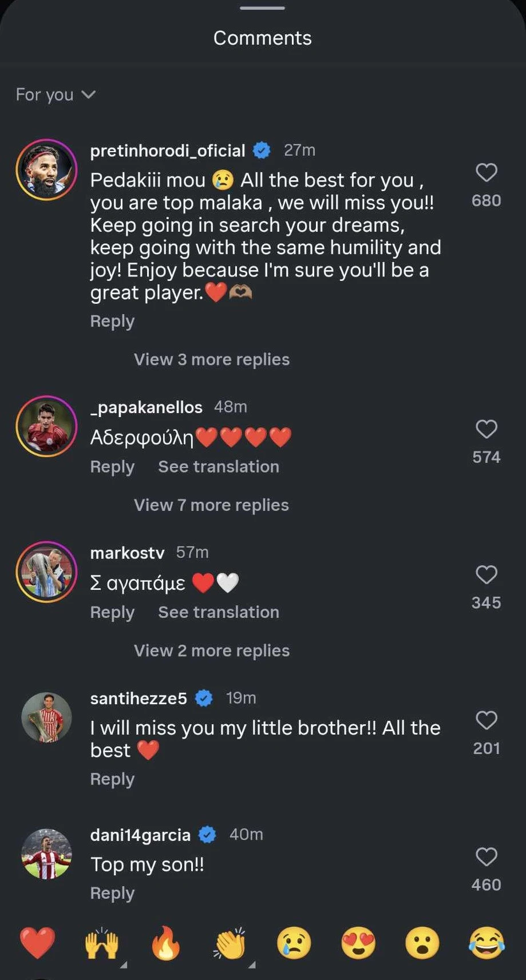Expand "View 2 more replies" thread
The height and width of the screenshot is (980, 526).
click(x=211, y=650)
